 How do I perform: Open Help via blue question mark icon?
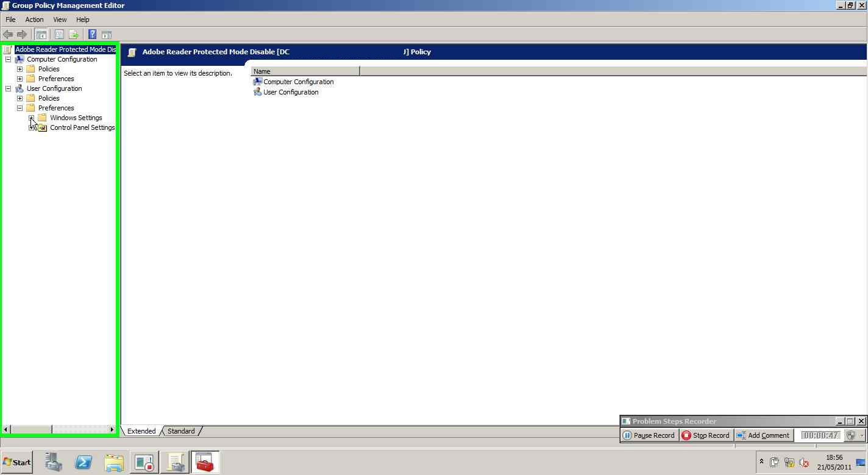pos(92,35)
